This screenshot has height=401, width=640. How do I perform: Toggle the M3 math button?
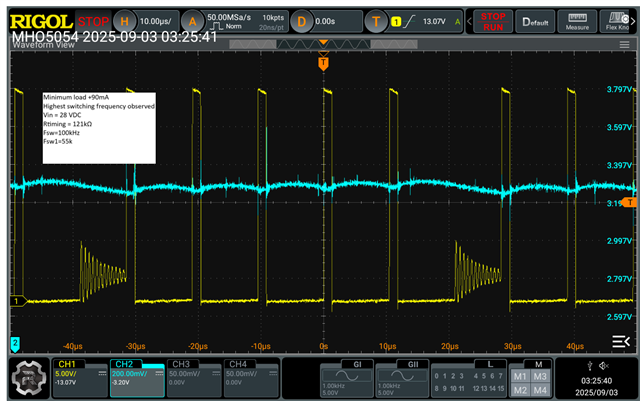point(540,376)
